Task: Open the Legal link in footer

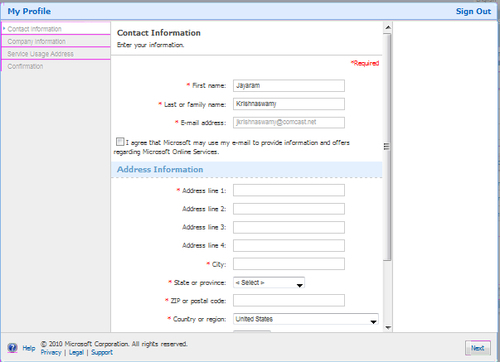Action: click(x=76, y=352)
